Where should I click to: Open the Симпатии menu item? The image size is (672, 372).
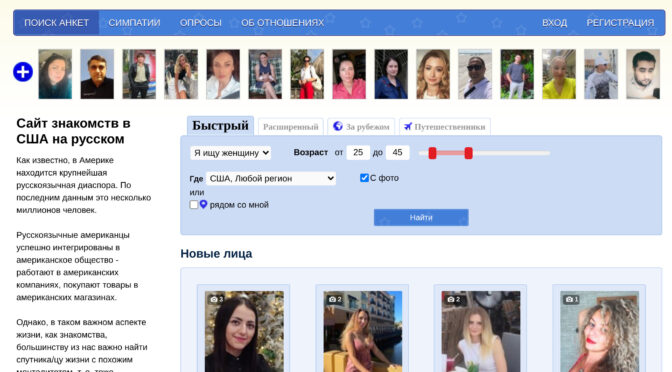tap(134, 23)
